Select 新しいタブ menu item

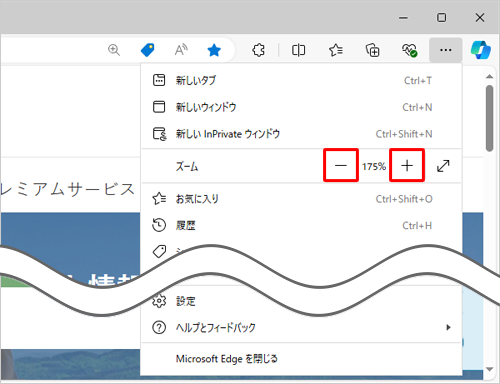pyautogui.click(x=301, y=80)
